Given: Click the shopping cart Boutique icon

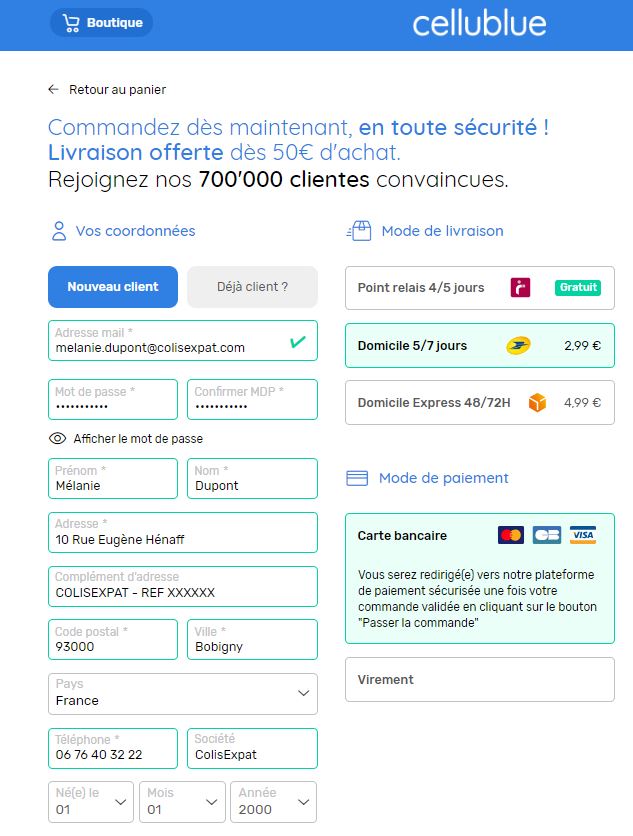Looking at the screenshot, I should pos(71,23).
